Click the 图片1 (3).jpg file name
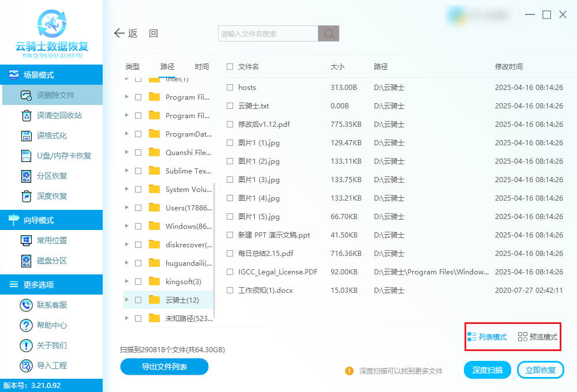577x392 pixels. click(258, 180)
